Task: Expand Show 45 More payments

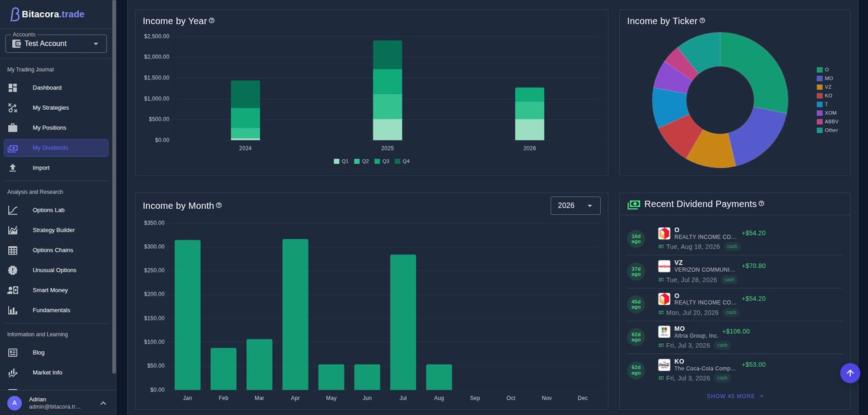Action: (735, 396)
